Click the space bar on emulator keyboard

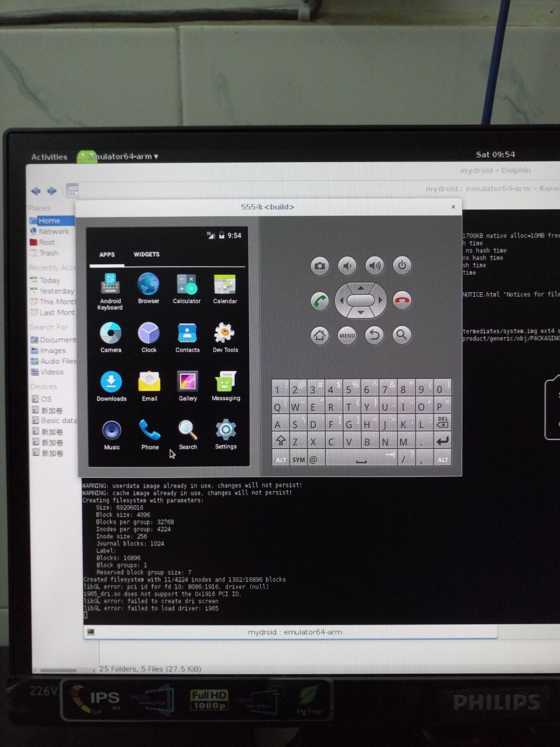(x=361, y=458)
